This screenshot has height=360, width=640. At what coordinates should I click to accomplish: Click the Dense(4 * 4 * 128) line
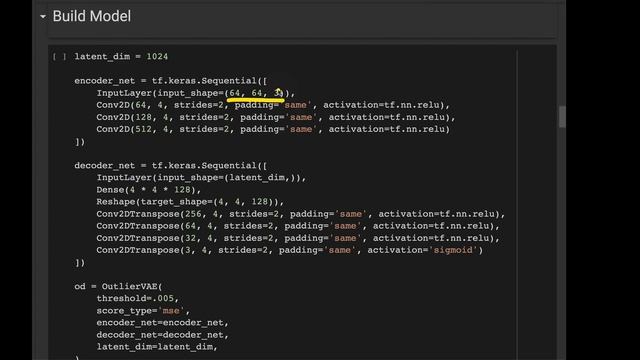[x=149, y=190]
